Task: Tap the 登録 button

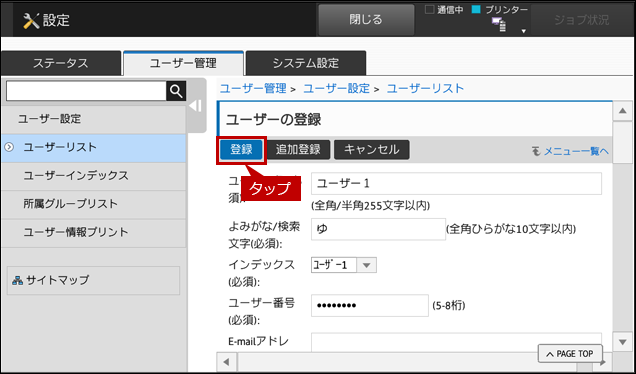Action: [241, 150]
